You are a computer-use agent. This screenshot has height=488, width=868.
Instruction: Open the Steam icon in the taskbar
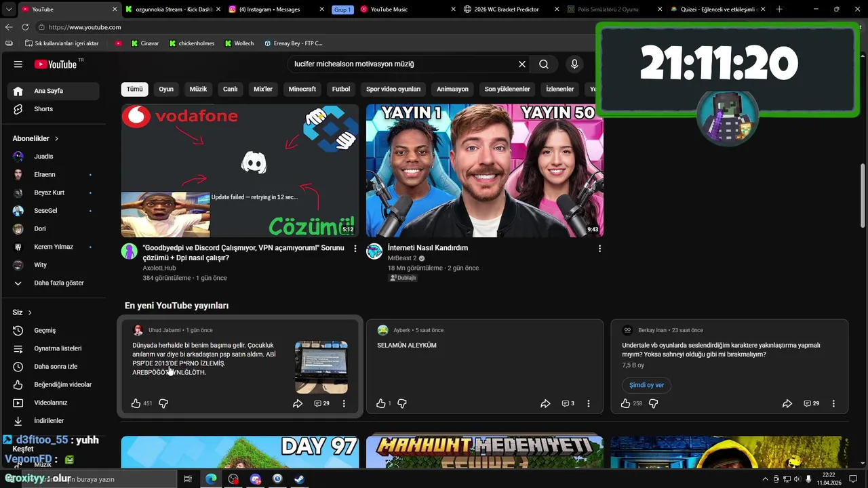[x=299, y=479]
